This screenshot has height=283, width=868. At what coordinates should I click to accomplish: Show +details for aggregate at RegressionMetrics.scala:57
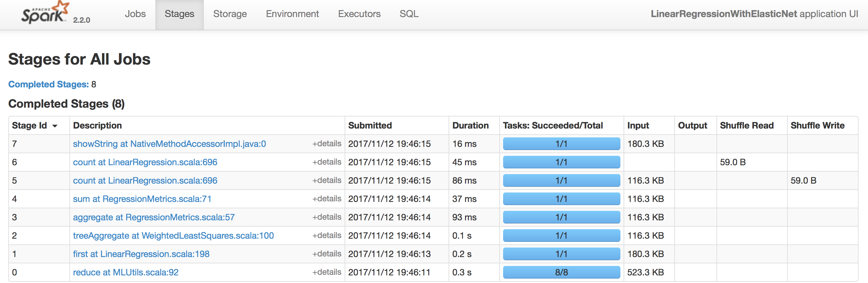(327, 217)
